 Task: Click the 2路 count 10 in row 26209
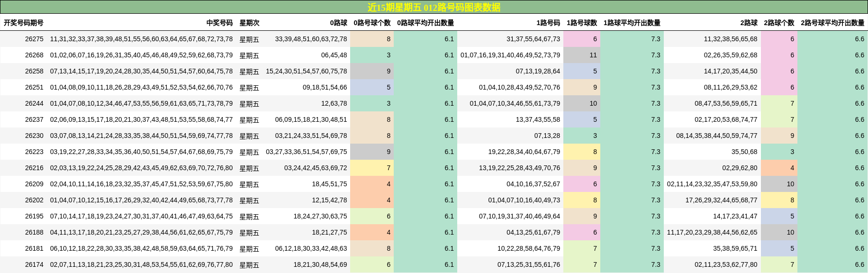pos(779,184)
